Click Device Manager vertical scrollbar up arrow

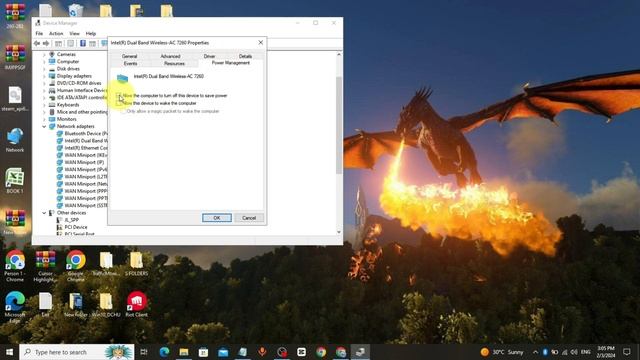339,54
